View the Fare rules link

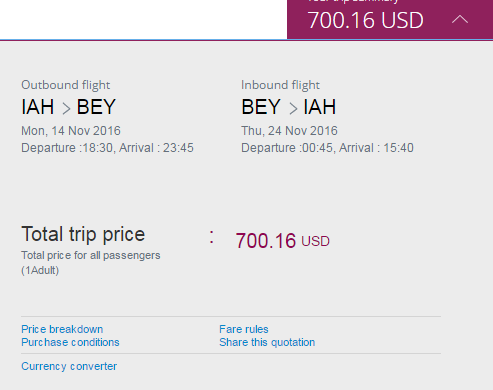pos(244,329)
